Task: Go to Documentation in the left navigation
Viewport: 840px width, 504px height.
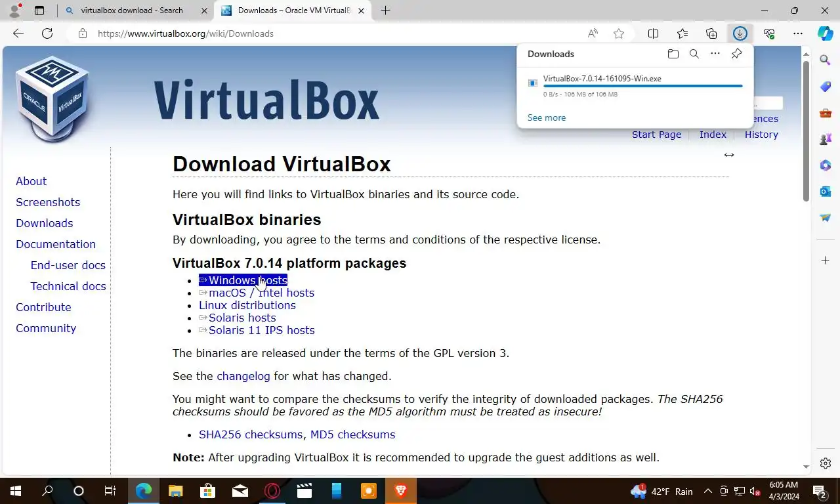Action: coord(56,244)
